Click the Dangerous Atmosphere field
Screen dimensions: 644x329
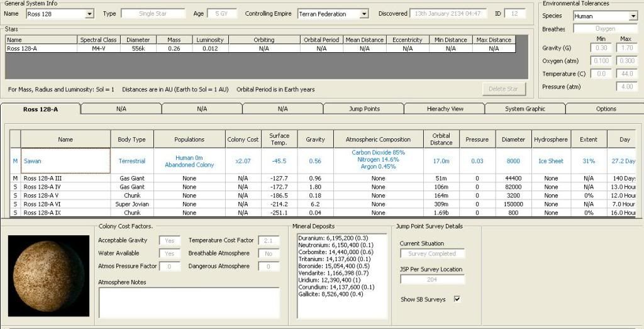point(269,266)
